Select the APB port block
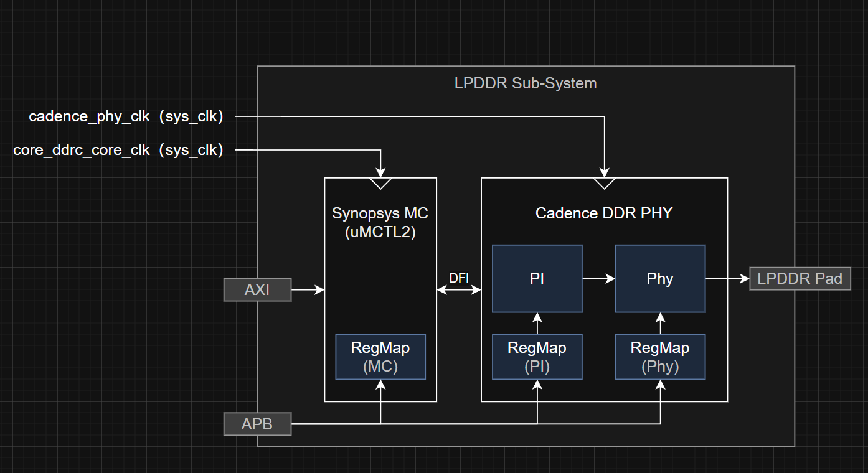 pos(257,424)
